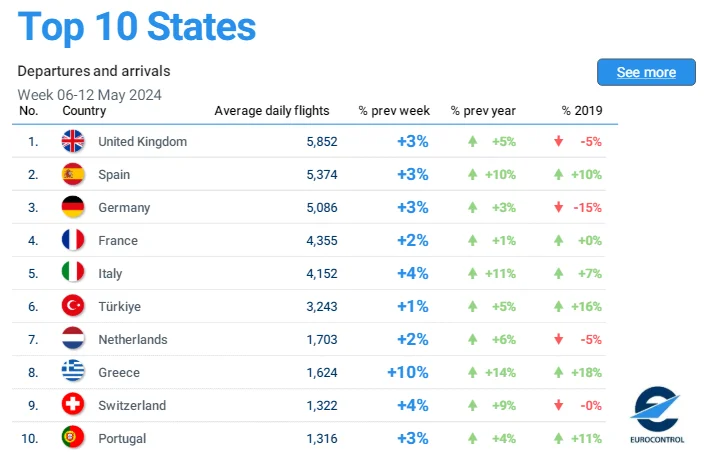The image size is (710, 452).
Task: Click the % 2019 column header
Action: pyautogui.click(x=582, y=111)
